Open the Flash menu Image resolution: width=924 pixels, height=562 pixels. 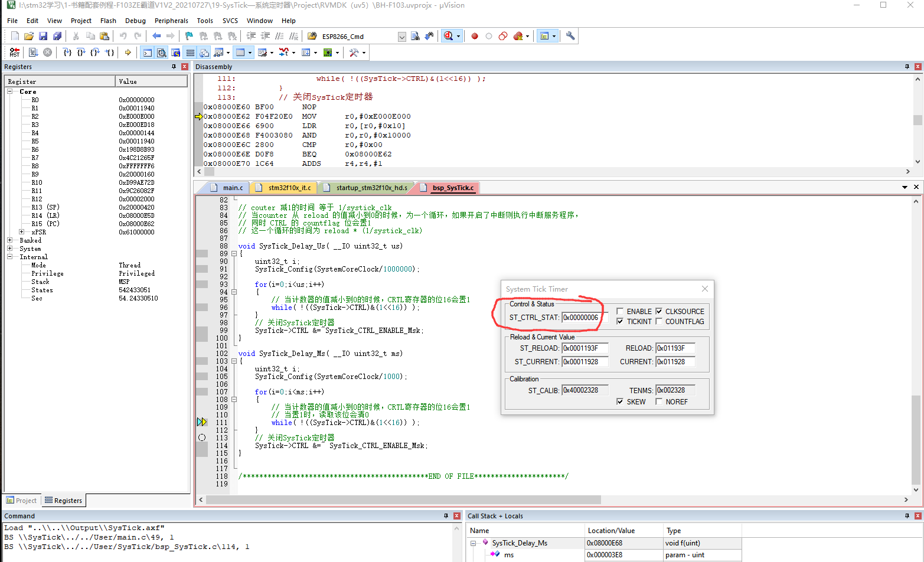(108, 21)
